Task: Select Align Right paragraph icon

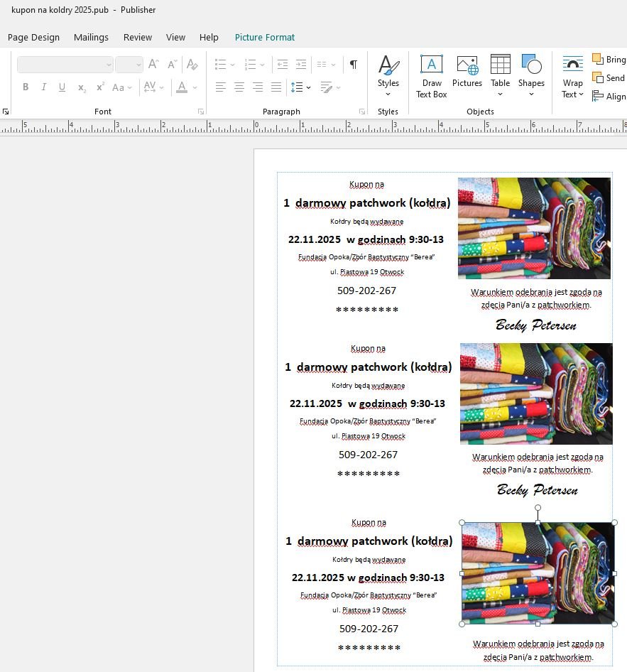Action: [257, 87]
